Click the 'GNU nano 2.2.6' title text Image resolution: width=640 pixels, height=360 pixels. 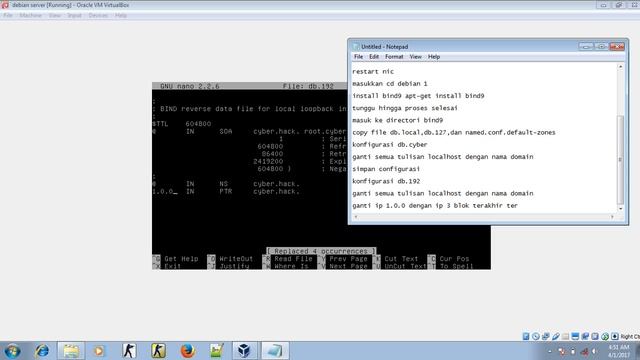(x=190, y=86)
